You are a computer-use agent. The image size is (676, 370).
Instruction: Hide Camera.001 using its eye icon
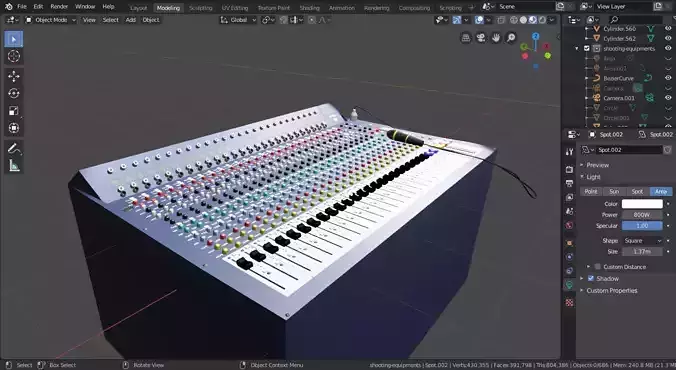pos(668,98)
